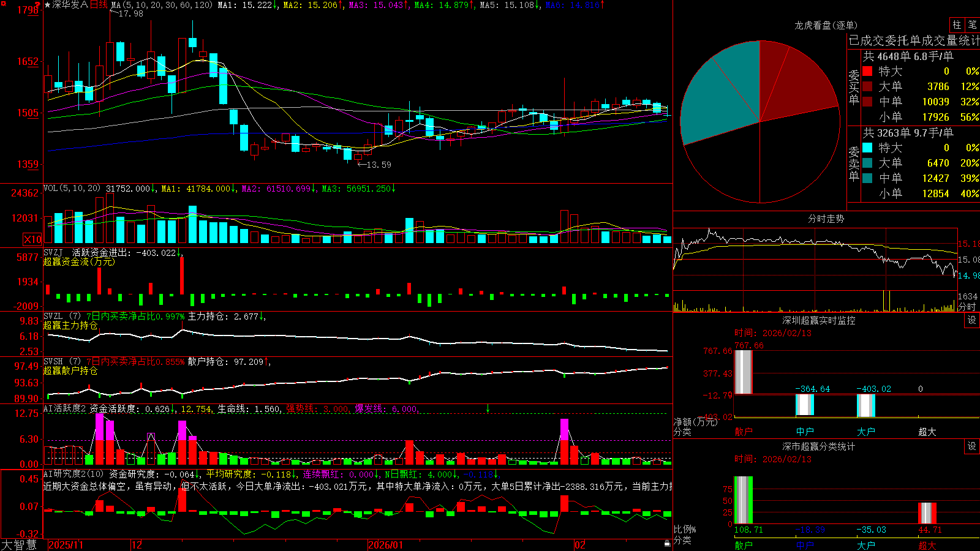Click the 超大 label in 深市超赢分类统计
The height and width of the screenshot is (551, 980).
(x=927, y=545)
